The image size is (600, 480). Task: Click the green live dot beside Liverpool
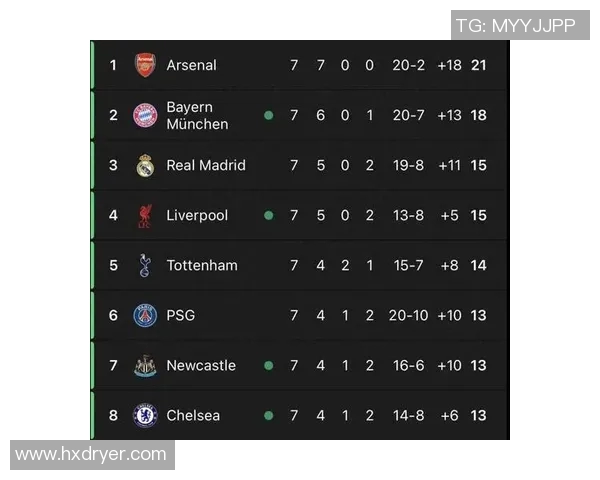pos(268,215)
